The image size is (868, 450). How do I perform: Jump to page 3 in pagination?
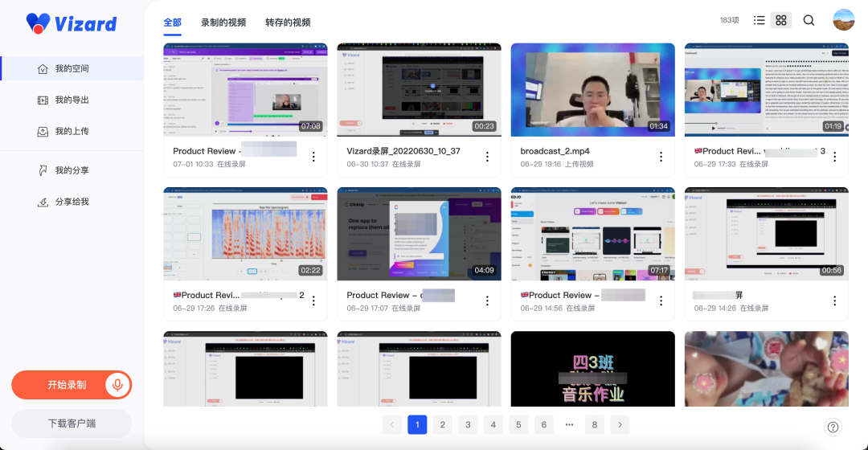pos(468,424)
